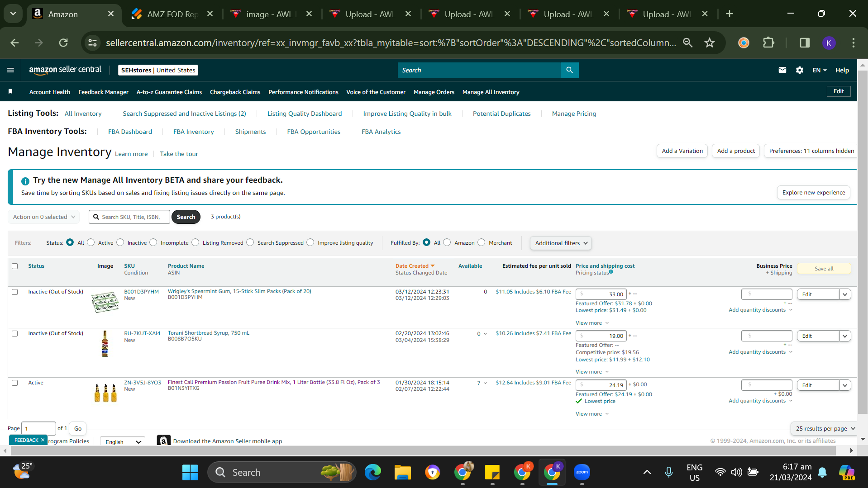Open Voice of the Customer menu item
868x488 pixels.
[x=376, y=92]
